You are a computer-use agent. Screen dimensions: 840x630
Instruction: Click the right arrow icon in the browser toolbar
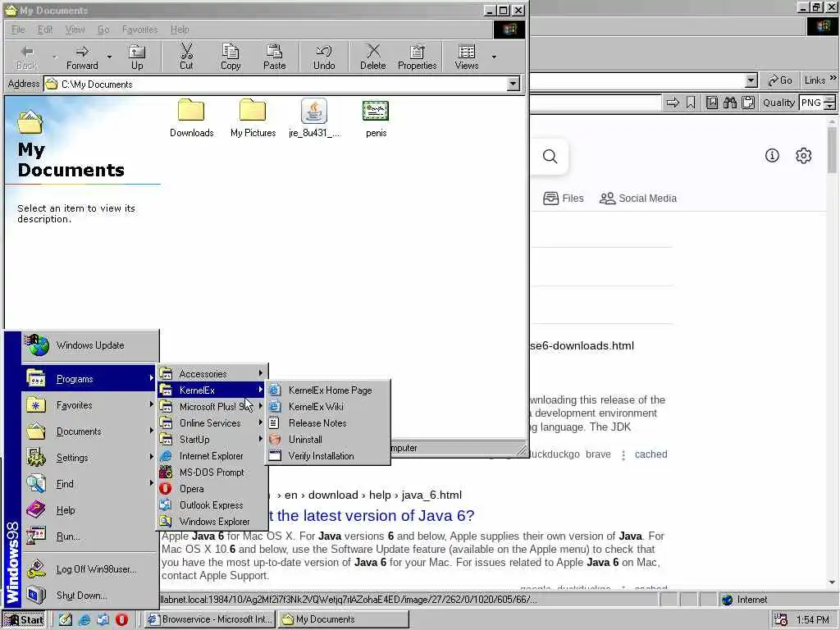click(x=673, y=103)
